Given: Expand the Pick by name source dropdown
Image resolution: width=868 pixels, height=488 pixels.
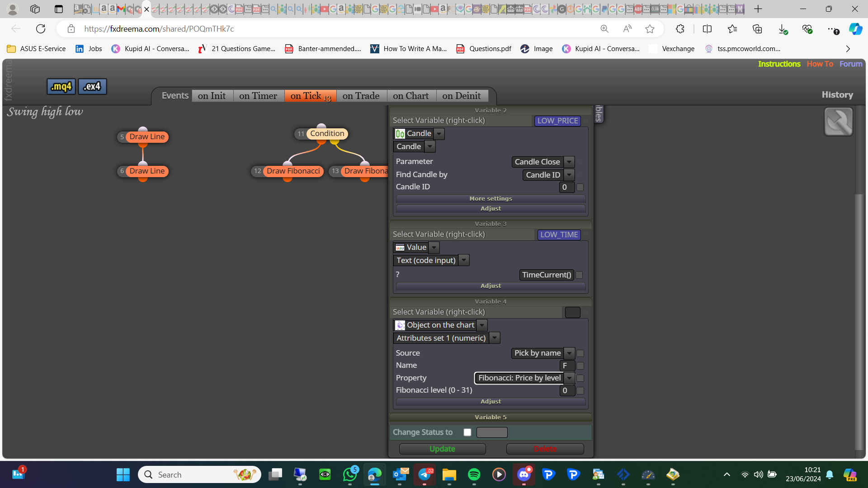Looking at the screenshot, I should (x=570, y=353).
